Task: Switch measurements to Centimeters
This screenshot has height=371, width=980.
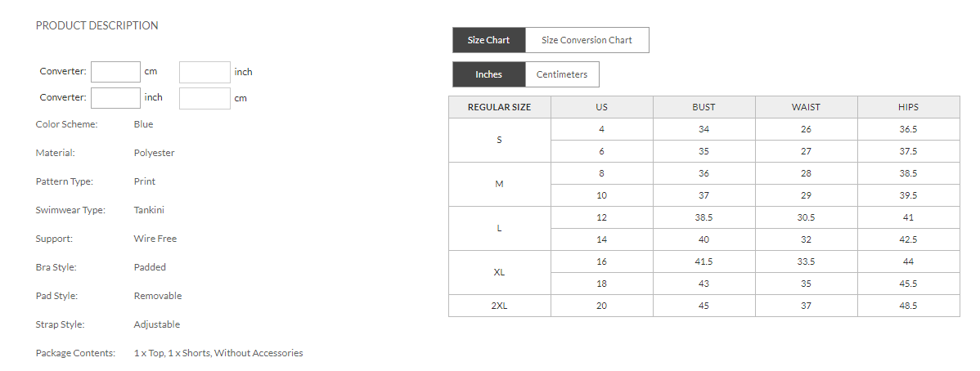Action: coord(562,74)
